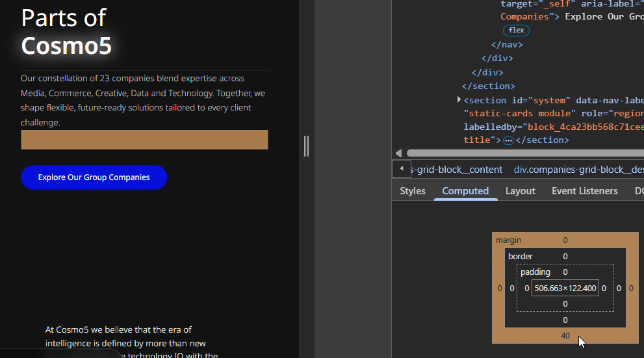Select the closing </nav> tag line

pyautogui.click(x=507, y=44)
